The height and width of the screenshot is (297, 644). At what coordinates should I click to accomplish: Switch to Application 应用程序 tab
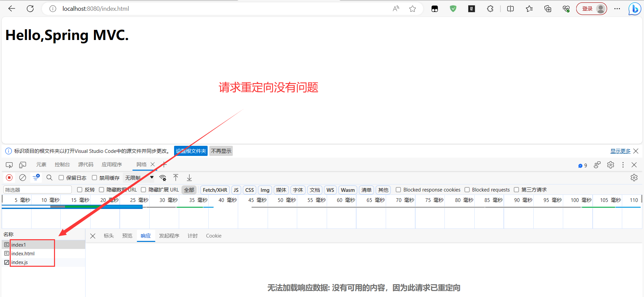[x=112, y=165]
